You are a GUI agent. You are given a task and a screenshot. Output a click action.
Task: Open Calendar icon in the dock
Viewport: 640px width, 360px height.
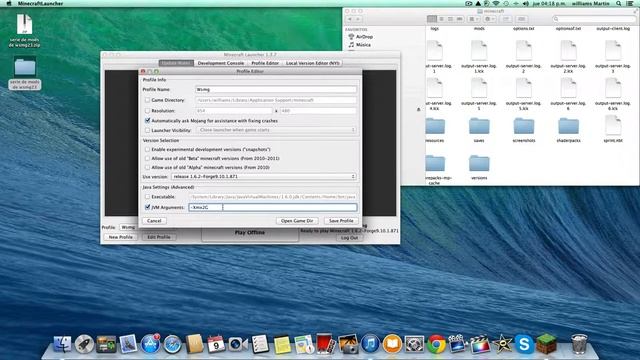click(x=216, y=344)
